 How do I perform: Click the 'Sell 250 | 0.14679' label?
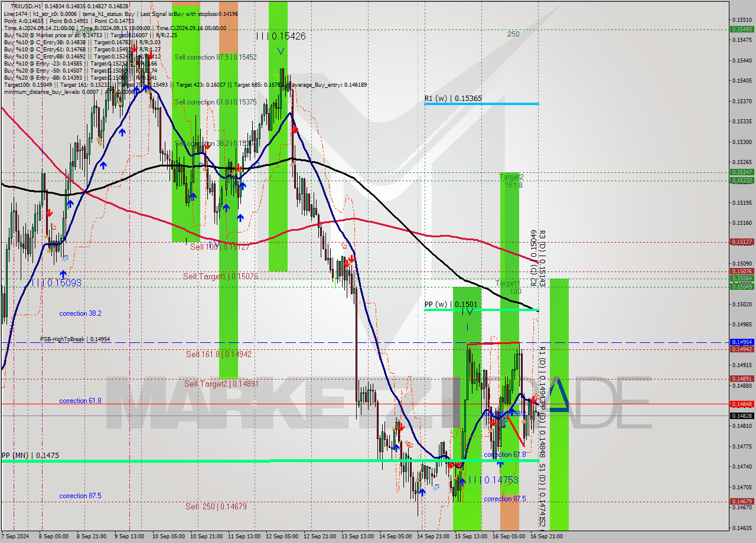point(216,506)
